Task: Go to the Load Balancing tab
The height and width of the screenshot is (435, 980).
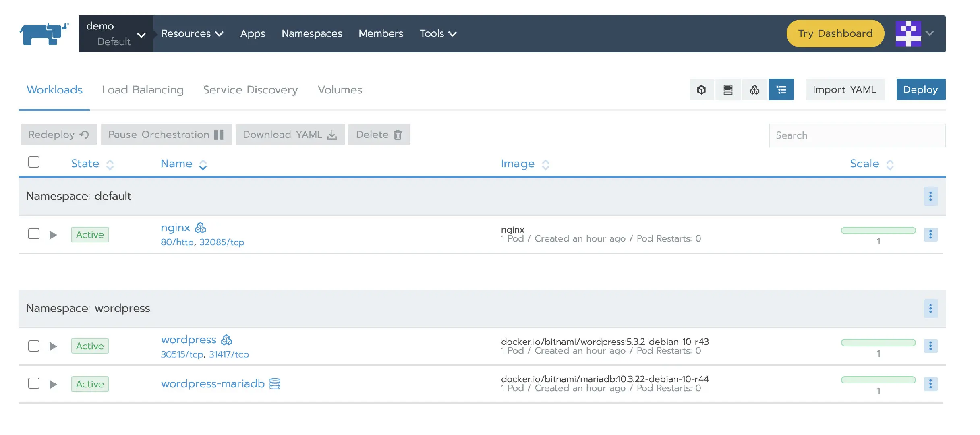Action: (143, 90)
